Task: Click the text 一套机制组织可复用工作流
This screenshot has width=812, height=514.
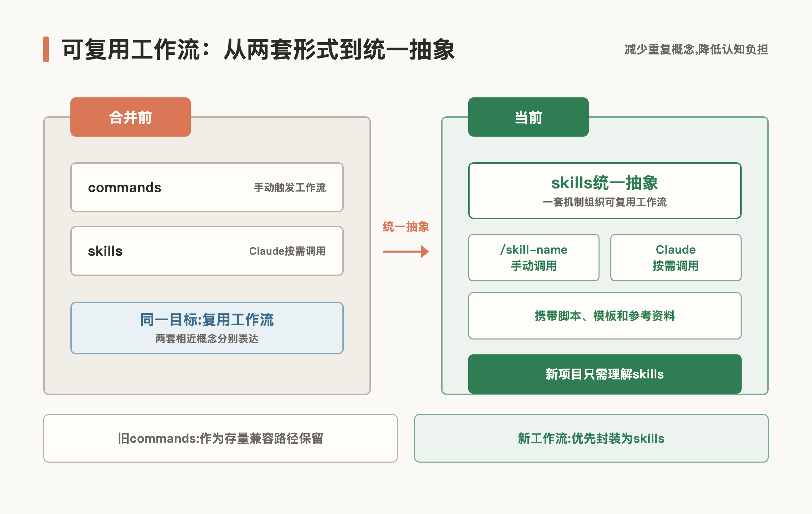Action: tap(605, 202)
